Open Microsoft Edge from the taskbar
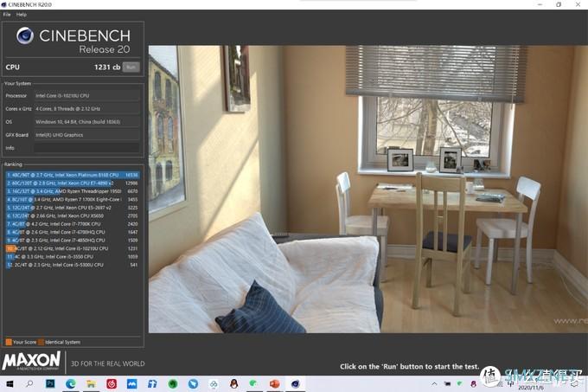This screenshot has height=392, width=588. (71, 383)
